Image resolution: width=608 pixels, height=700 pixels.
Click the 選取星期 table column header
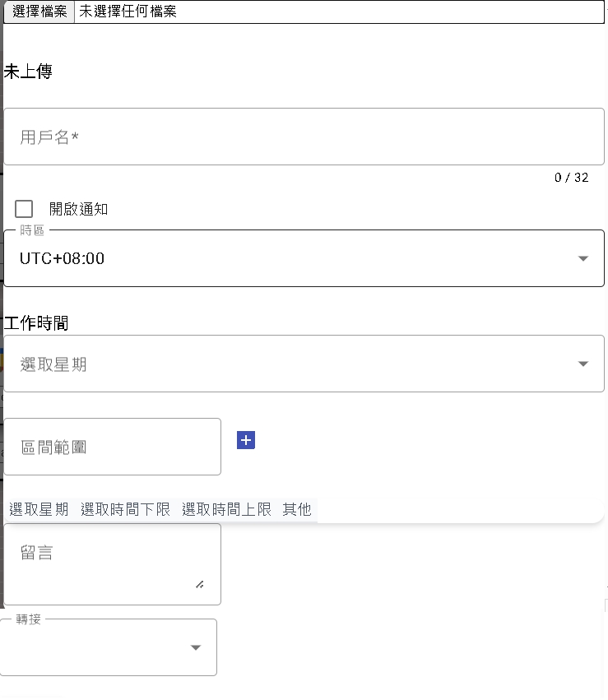pos(39,509)
